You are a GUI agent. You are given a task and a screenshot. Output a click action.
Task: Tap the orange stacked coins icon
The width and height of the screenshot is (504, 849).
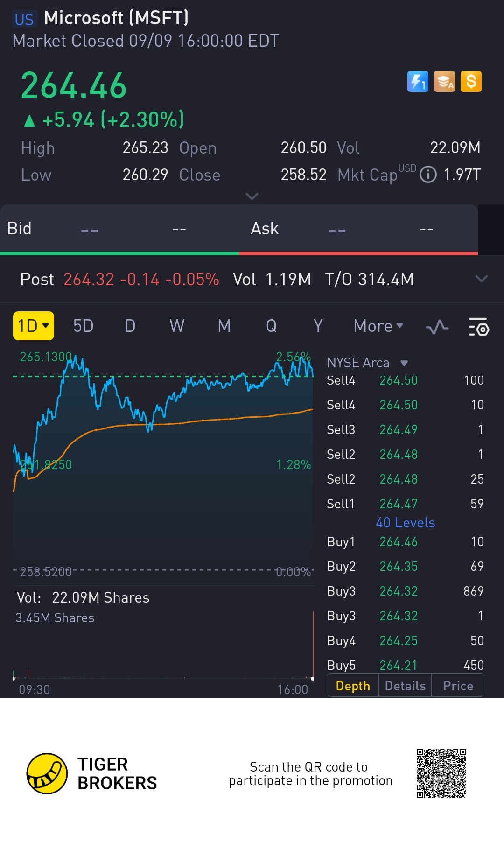coord(444,82)
